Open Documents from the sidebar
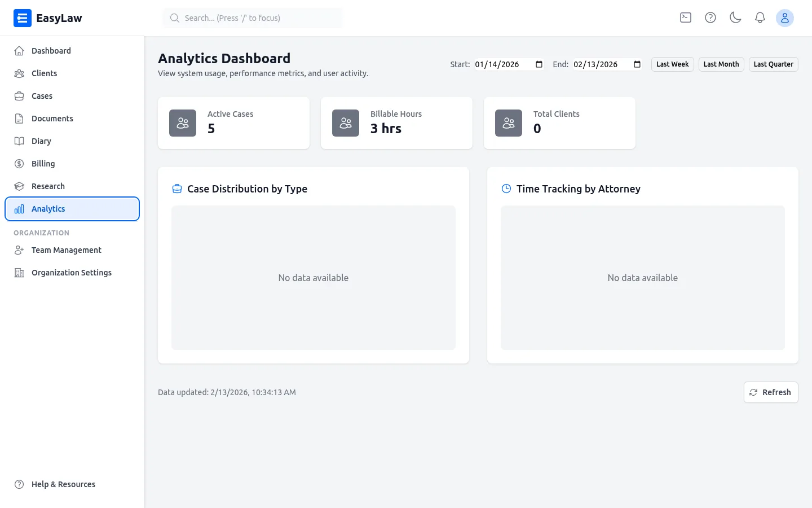 coord(52,119)
